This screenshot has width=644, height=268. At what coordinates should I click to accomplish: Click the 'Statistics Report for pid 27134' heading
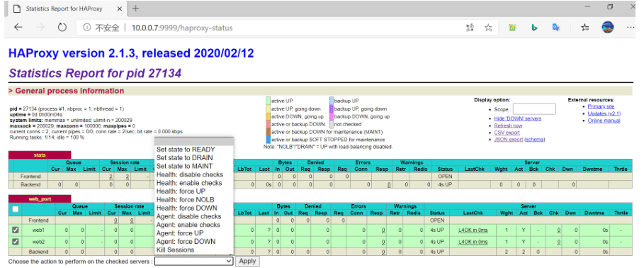tap(95, 73)
